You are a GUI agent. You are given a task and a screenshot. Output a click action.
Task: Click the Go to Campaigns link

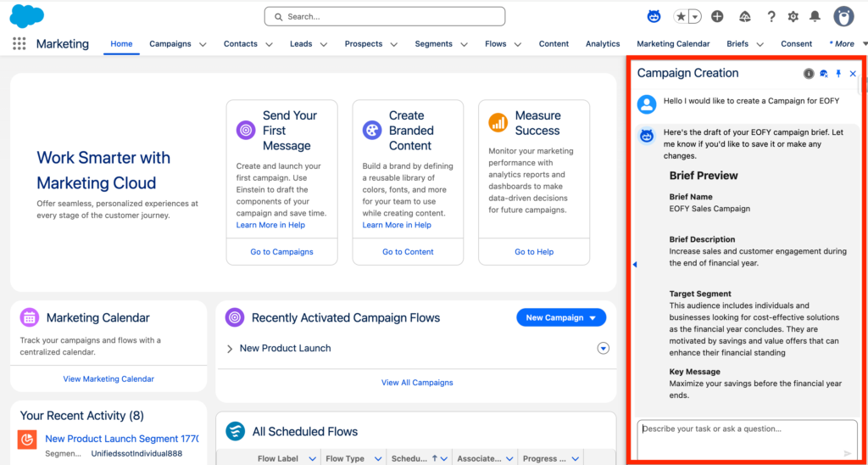281,252
